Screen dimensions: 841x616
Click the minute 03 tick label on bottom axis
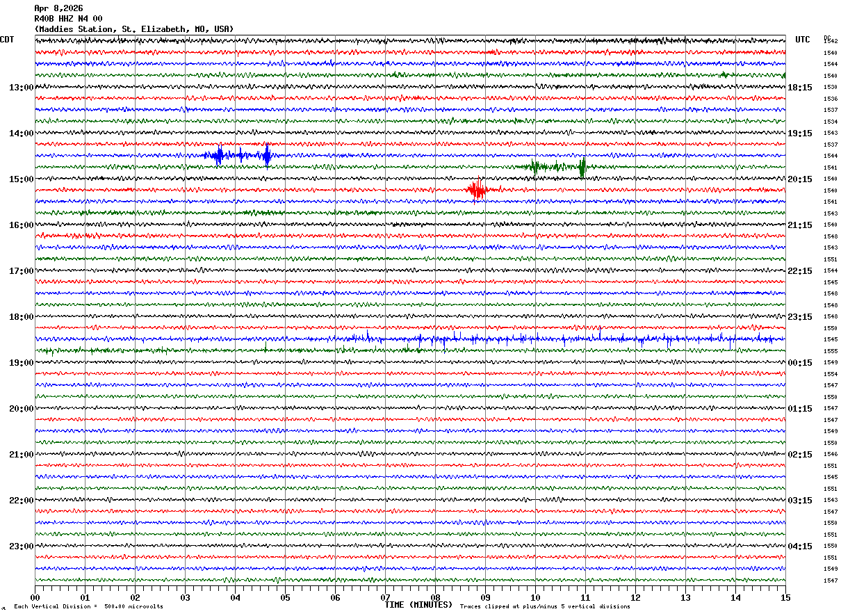185,597
